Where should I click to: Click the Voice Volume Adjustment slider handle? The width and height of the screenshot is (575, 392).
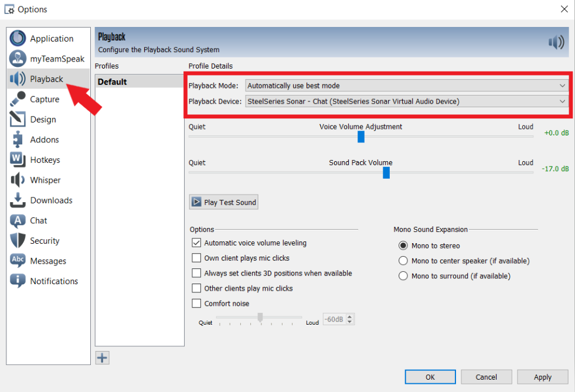pyautogui.click(x=361, y=137)
